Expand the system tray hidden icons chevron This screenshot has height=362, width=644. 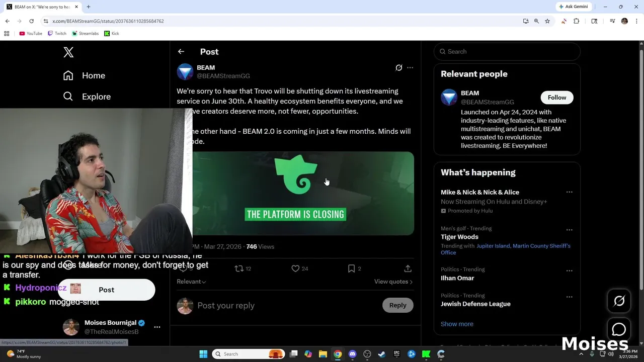tap(581, 354)
